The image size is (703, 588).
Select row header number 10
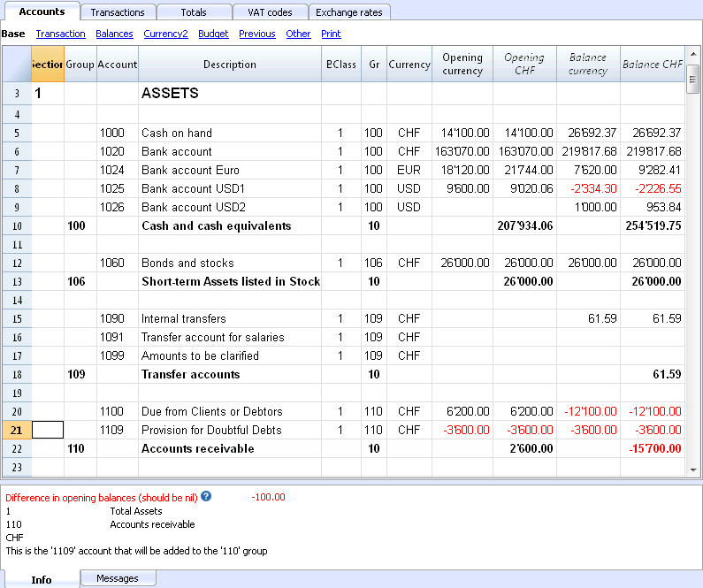tap(17, 225)
